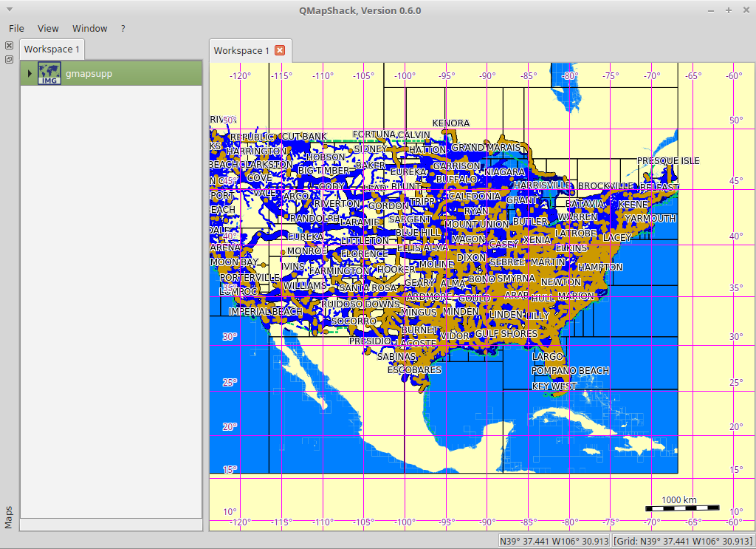Click the Grid coordinate readout in the status bar

pos(683,542)
